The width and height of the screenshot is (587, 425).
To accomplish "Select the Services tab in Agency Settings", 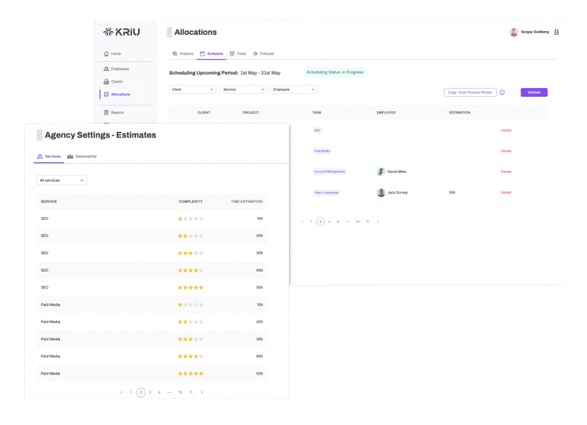I will (49, 157).
